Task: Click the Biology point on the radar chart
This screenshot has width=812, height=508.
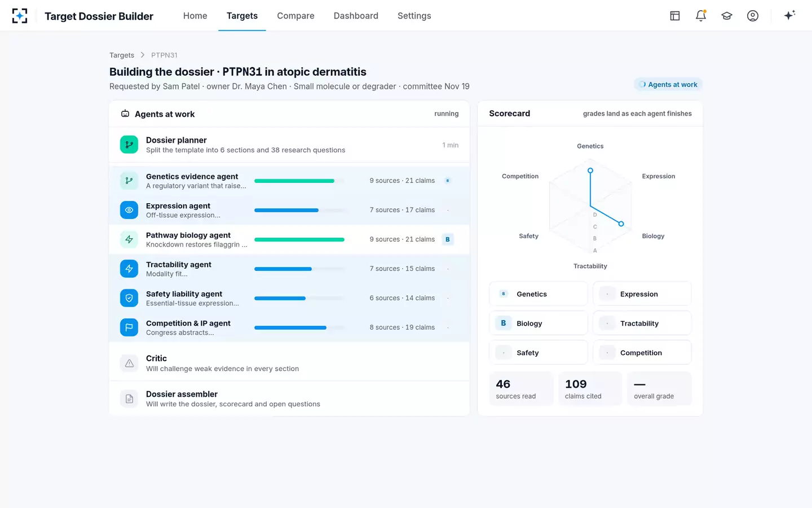Action: tap(621, 224)
